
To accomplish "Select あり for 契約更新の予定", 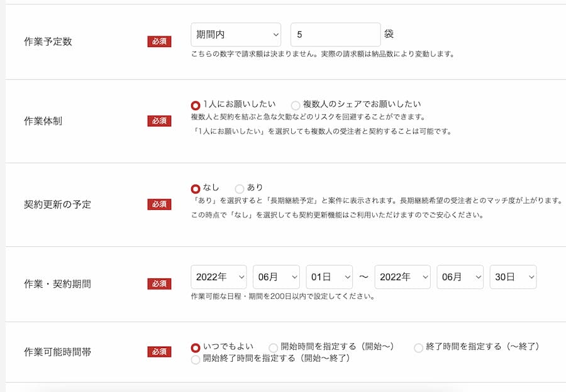I will coord(239,188).
